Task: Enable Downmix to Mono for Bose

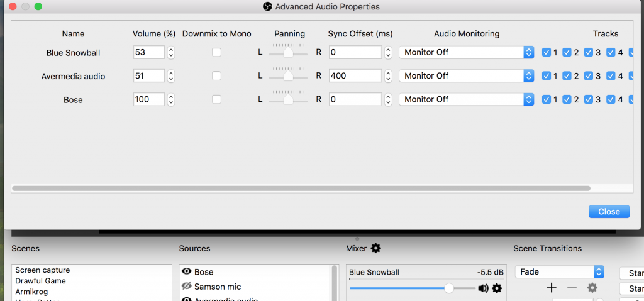Action: click(x=216, y=99)
